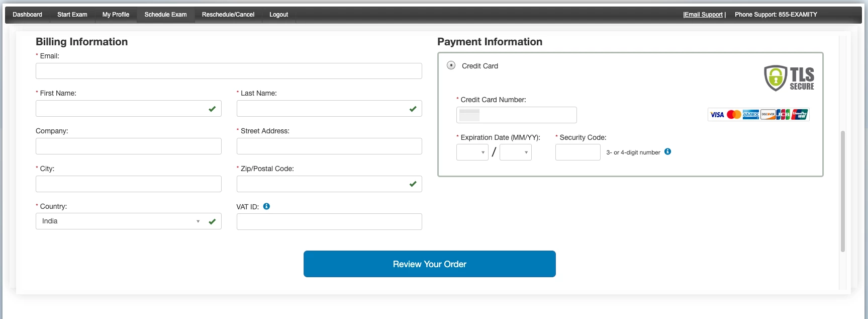Screen dimensions: 868x319
Task: Click the VAT ID info icon
Action: [266, 206]
